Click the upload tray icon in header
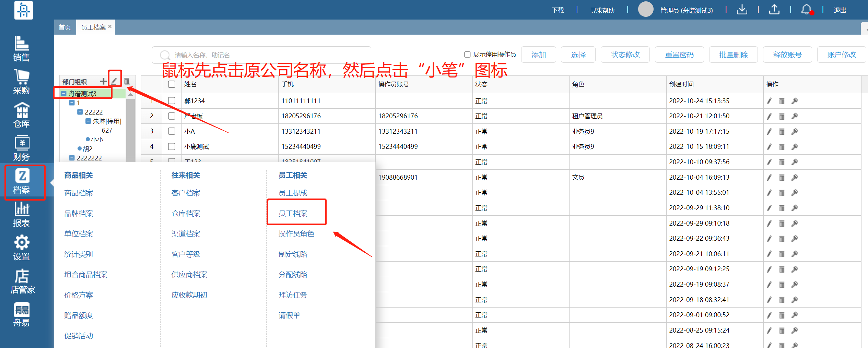Viewport: 868px width, 348px height. coord(774,10)
